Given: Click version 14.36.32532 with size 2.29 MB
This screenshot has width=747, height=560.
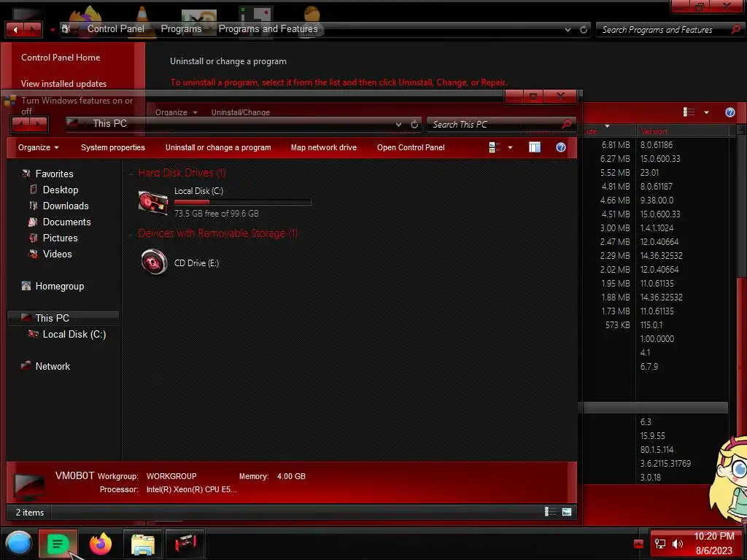Looking at the screenshot, I should coord(661,256).
